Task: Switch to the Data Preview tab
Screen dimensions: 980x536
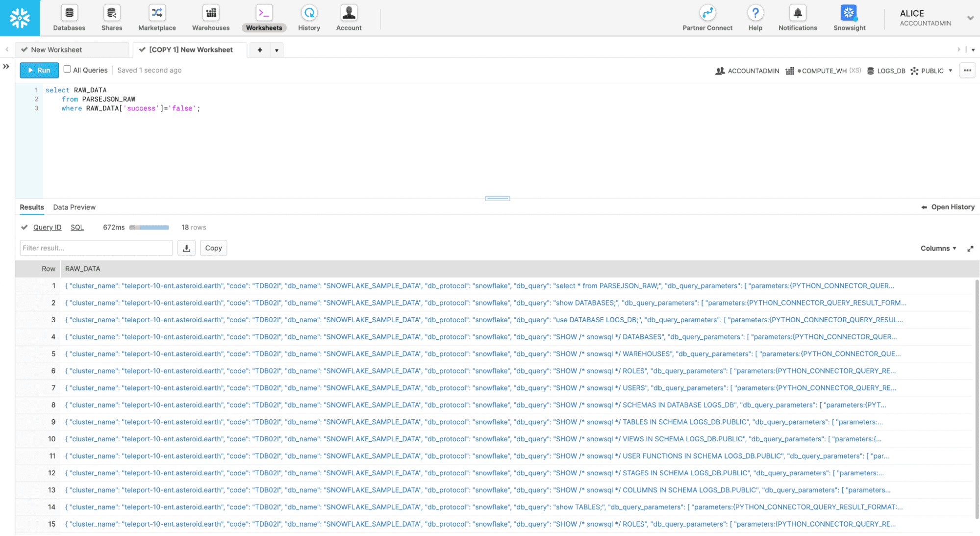Action: [74, 206]
